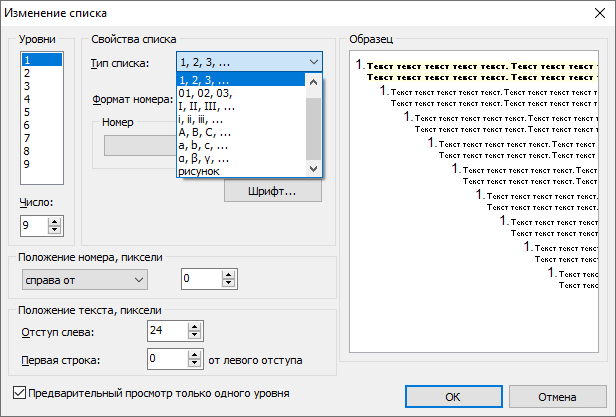
Task: Click the Шрифт... button
Action: pyautogui.click(x=272, y=190)
